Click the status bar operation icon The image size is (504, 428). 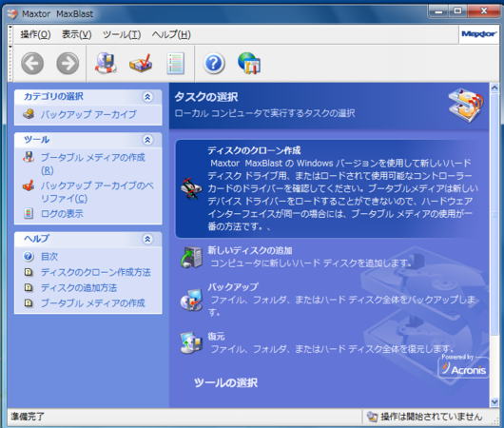point(372,417)
